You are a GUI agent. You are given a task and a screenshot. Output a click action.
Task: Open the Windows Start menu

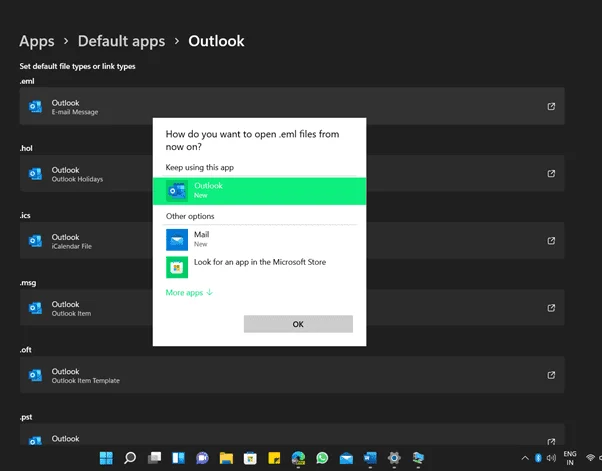106,458
